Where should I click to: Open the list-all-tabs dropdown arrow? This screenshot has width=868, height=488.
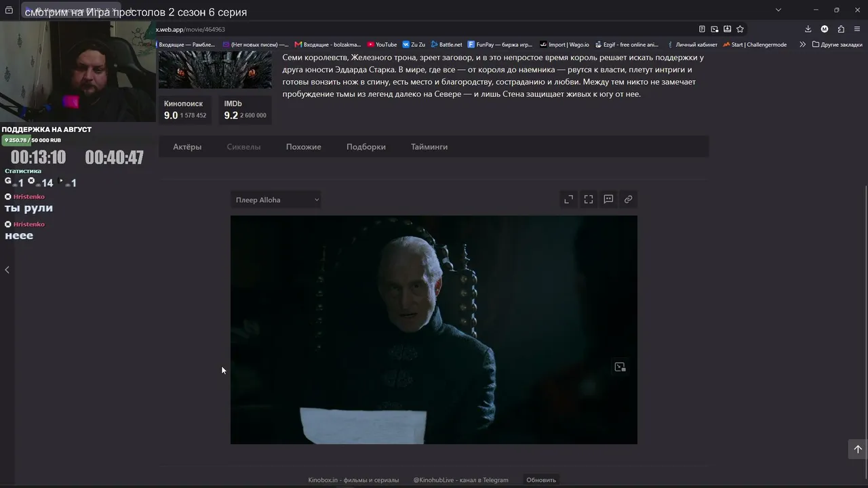(778, 10)
